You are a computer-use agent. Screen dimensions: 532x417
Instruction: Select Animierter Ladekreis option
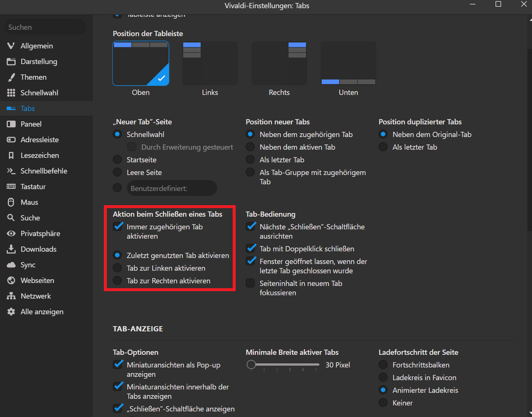pos(383,390)
